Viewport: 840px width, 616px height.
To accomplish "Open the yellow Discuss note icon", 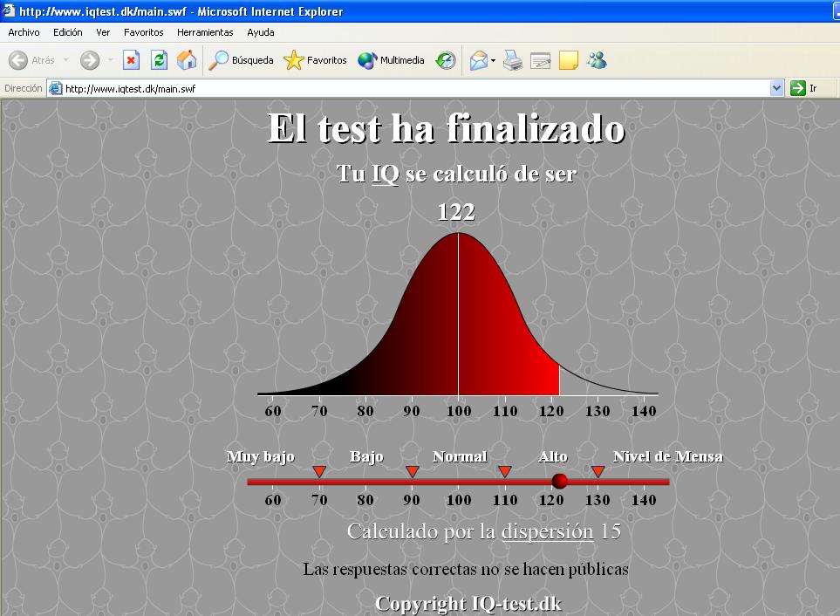I will point(569,60).
